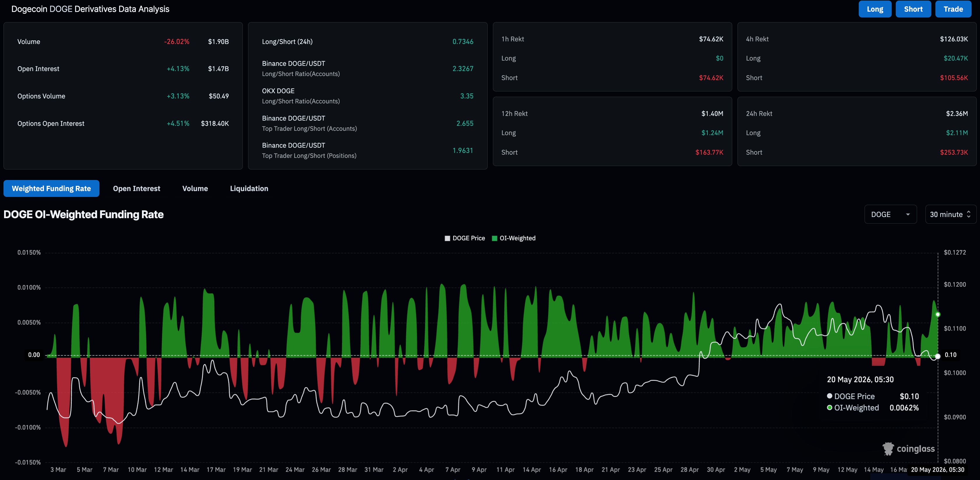Screen dimensions: 980x480
Task: Click the 24h Rekt Short value $253.73K
Action: pyautogui.click(x=954, y=152)
